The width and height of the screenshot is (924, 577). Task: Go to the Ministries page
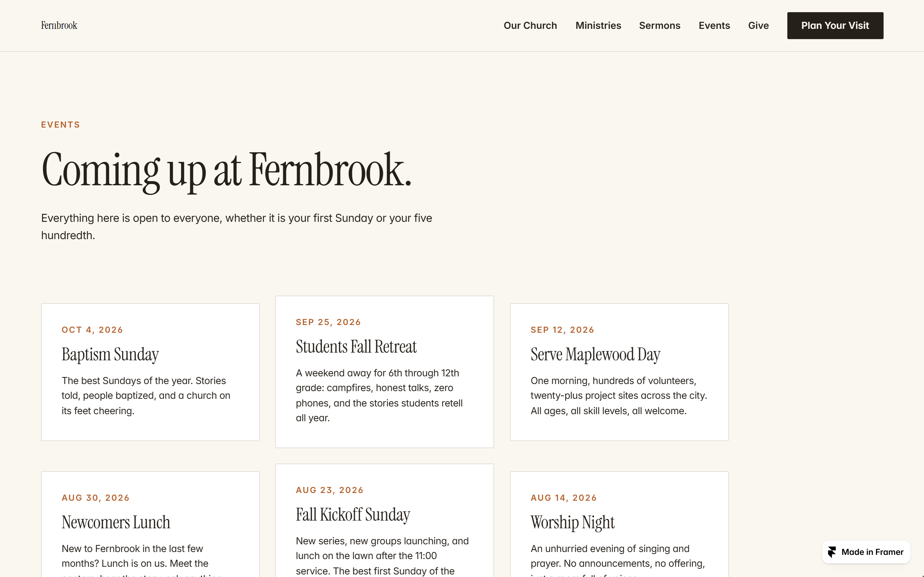tap(598, 26)
